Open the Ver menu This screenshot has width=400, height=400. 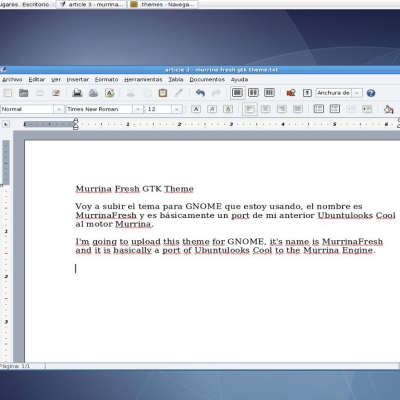click(56, 79)
